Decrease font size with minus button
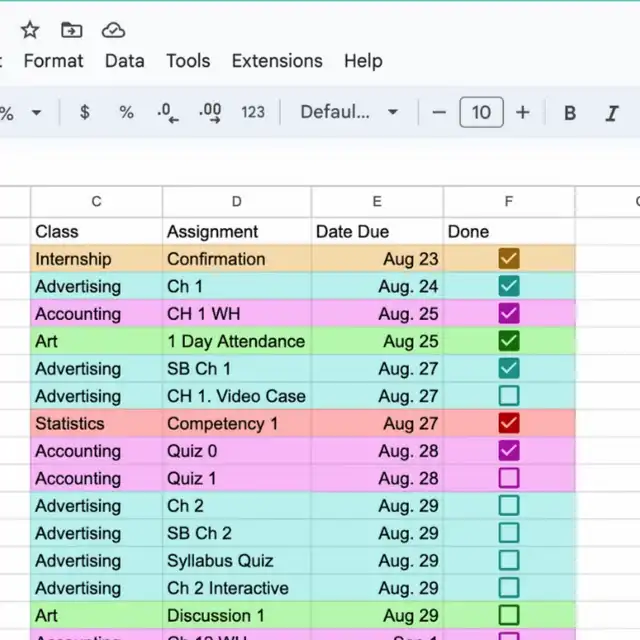 (439, 113)
